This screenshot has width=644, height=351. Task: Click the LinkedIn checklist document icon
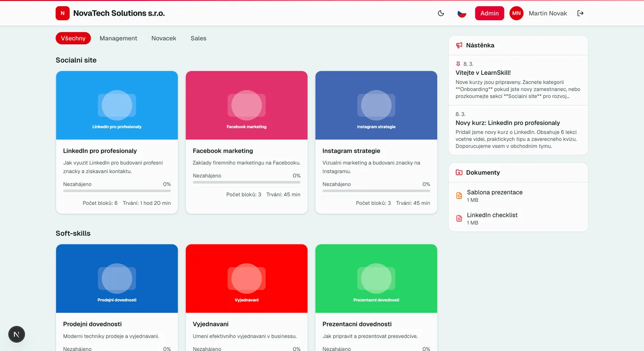click(x=459, y=218)
